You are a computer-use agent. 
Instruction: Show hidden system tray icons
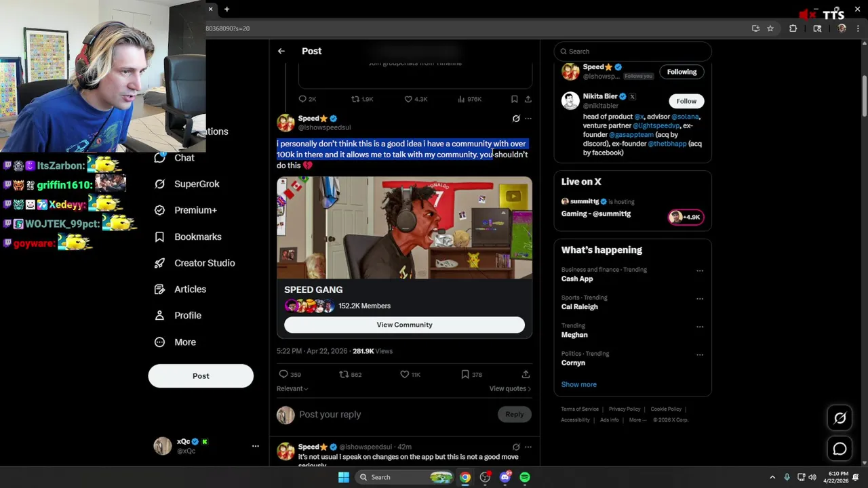772,477
